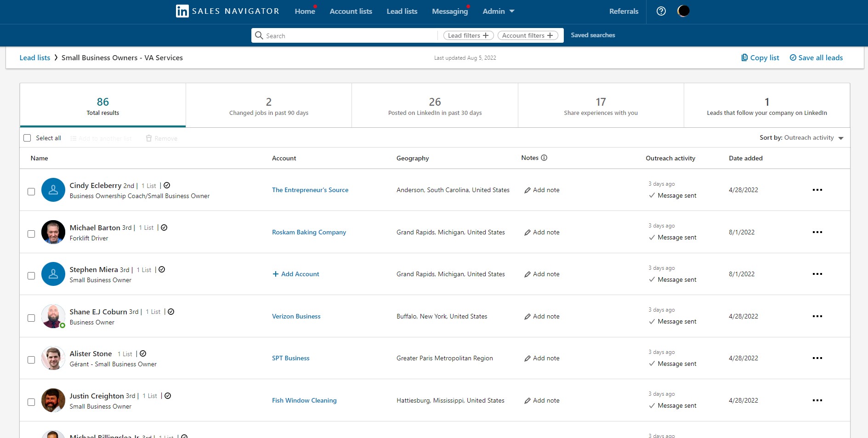Click the Notes info icon
Viewport: 868px width, 438px height.
(544, 158)
